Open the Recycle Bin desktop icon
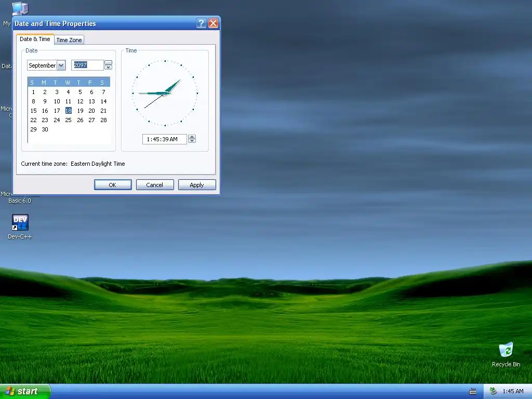Viewport: 532px width, 399px height. pyautogui.click(x=506, y=350)
